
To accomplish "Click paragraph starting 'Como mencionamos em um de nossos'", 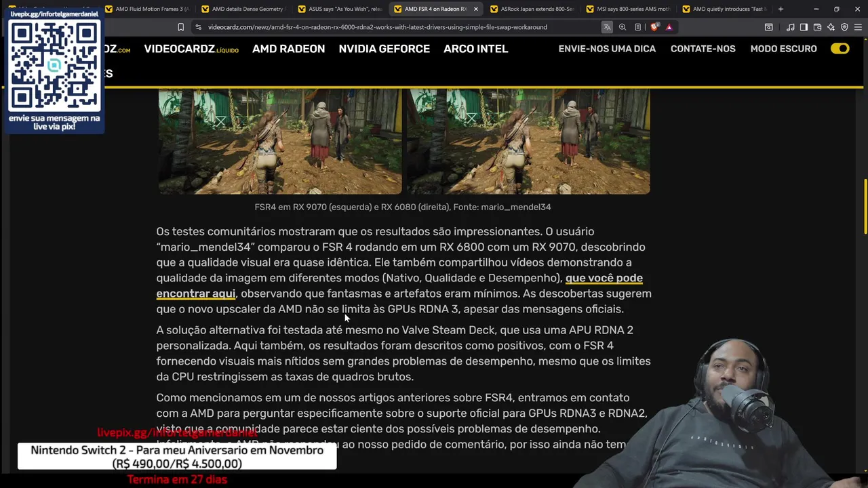I will [403, 421].
